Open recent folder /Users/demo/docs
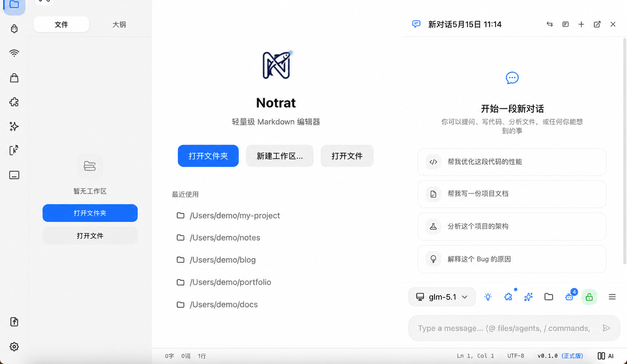The width and height of the screenshot is (627, 364). point(217,305)
